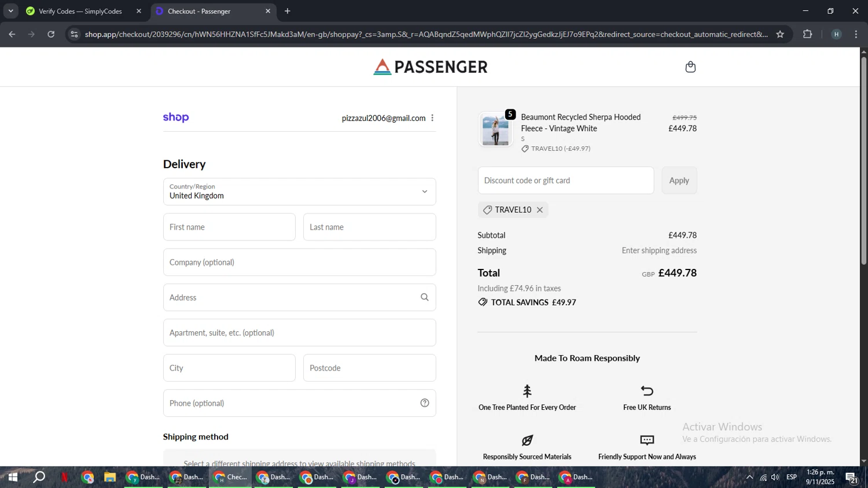Click the ESP language indicator
Screen dimensions: 868x488
[x=792, y=477]
